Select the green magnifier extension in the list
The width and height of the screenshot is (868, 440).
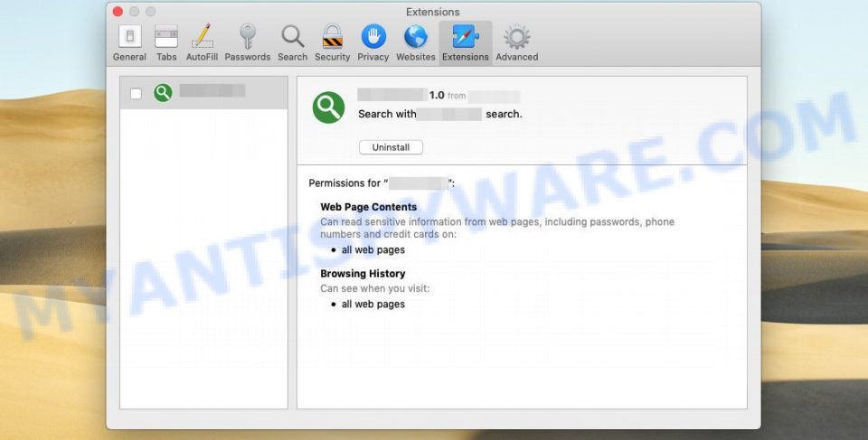click(x=203, y=93)
